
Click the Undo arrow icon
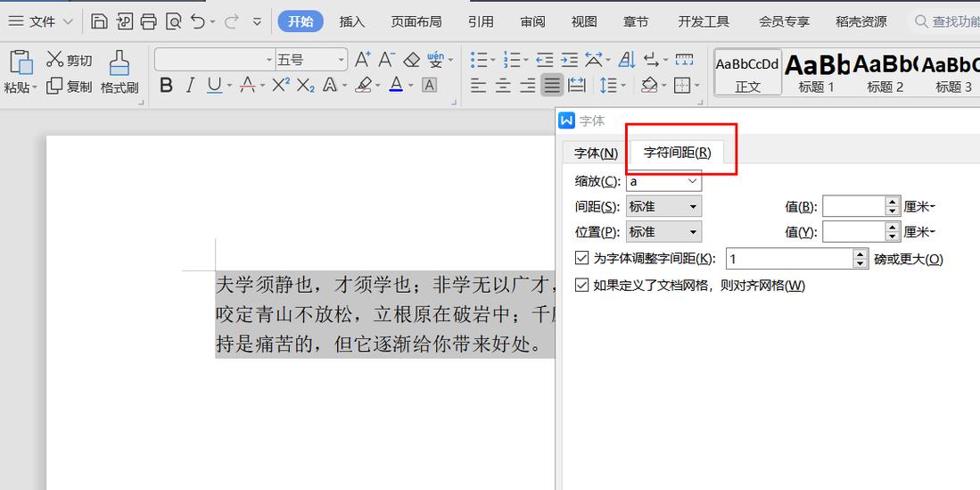198,21
